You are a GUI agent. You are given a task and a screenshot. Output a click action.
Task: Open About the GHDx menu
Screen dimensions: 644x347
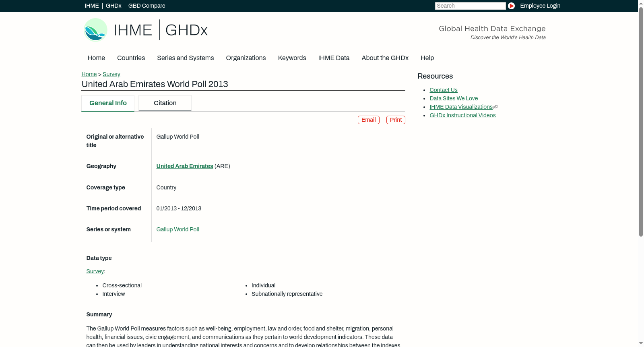385,58
